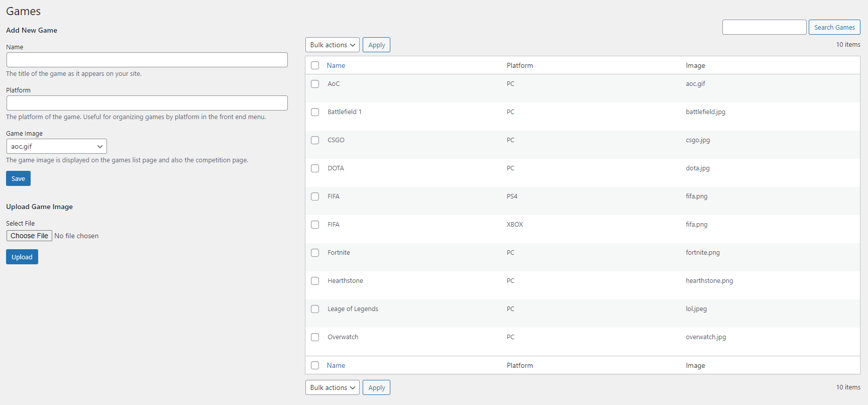The width and height of the screenshot is (868, 405).
Task: Click the Search Games button
Action: click(834, 27)
